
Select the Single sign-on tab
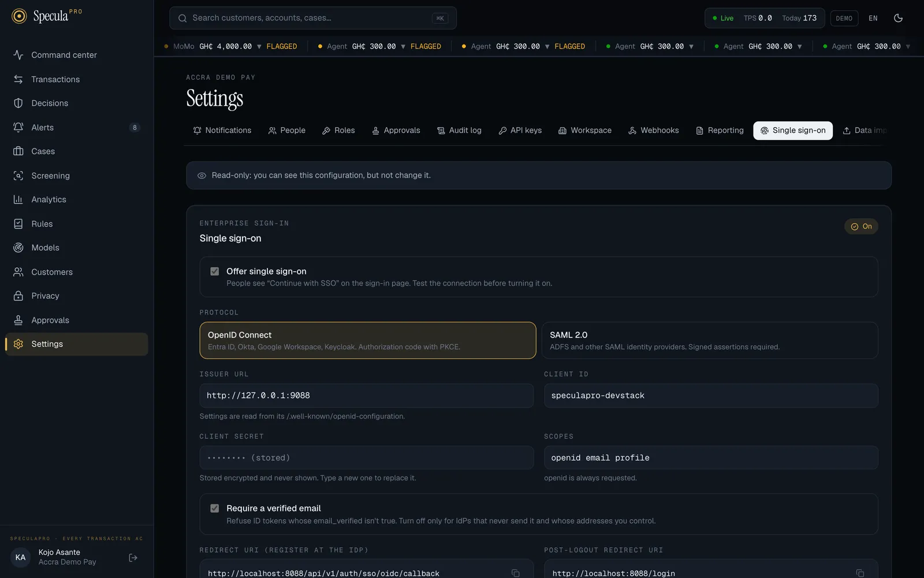coord(793,131)
